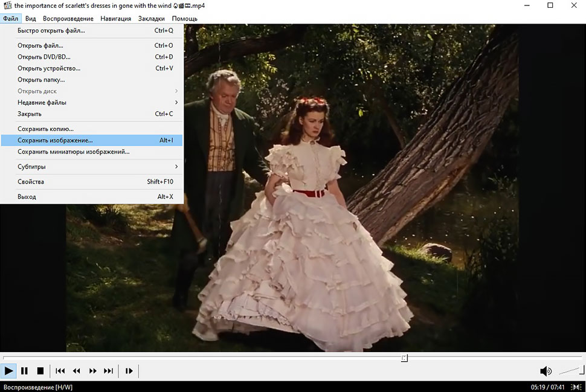
Task: Click the volume slider
Action: (570, 371)
